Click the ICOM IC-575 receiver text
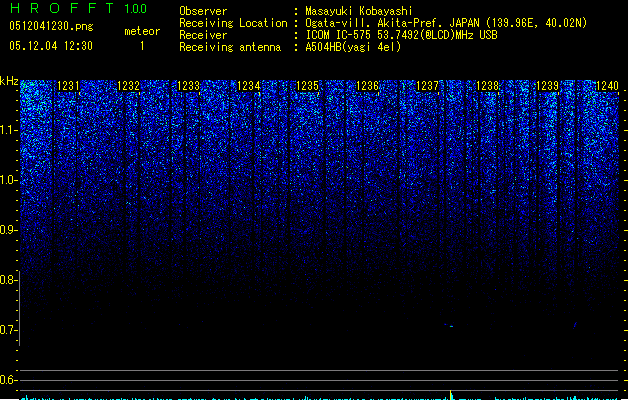Viewport: 629px width, 400px height. pos(402,35)
